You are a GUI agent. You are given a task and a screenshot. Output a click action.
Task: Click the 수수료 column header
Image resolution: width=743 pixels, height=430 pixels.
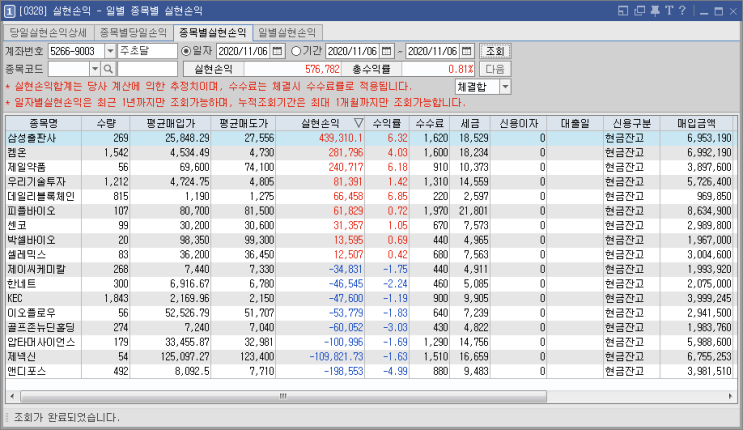pos(429,123)
